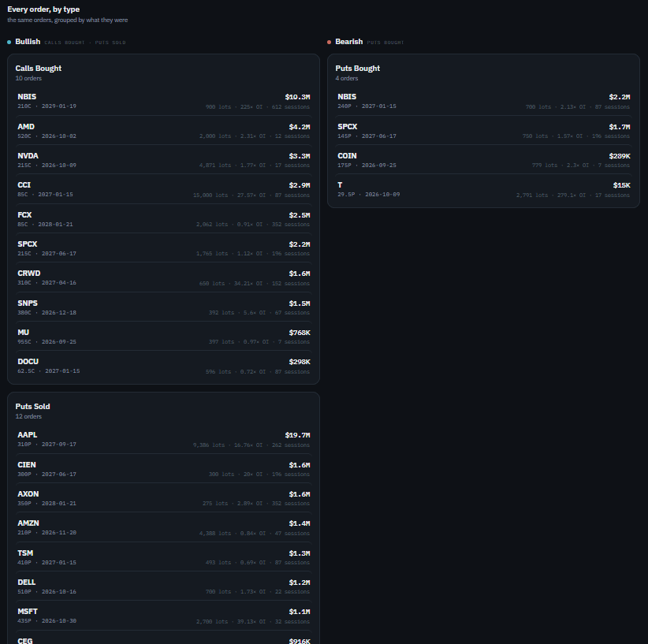
Task: Open the AXON 350P order entry
Action: tap(164, 498)
